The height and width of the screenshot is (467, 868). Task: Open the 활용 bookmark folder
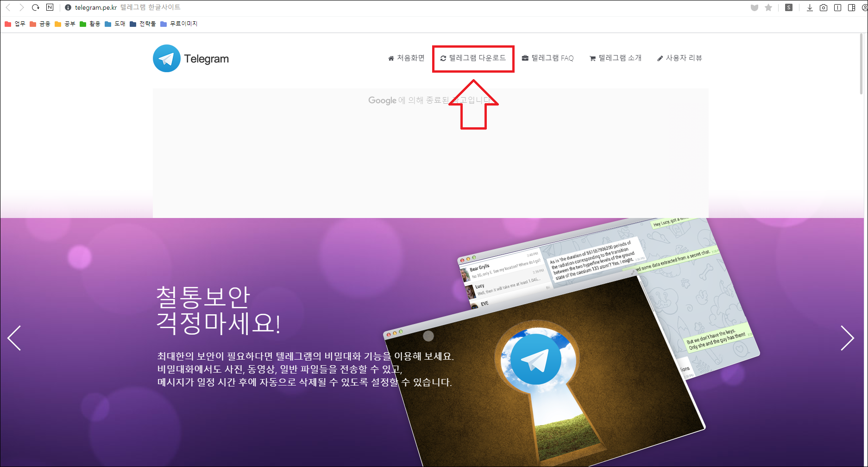90,24
